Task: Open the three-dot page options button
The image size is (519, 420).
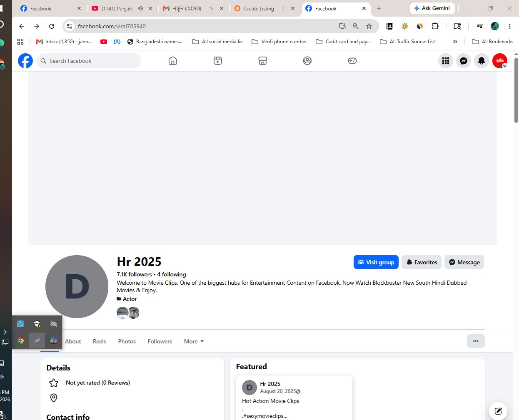Action: point(476,341)
